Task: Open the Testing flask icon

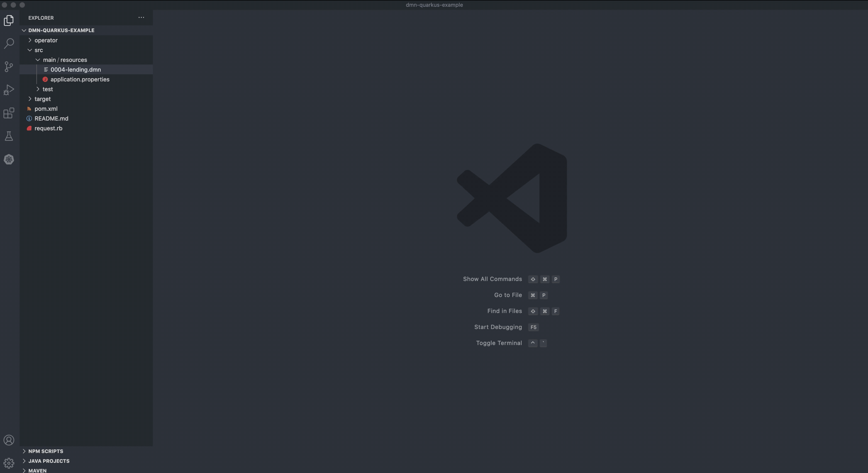Action: (x=9, y=136)
